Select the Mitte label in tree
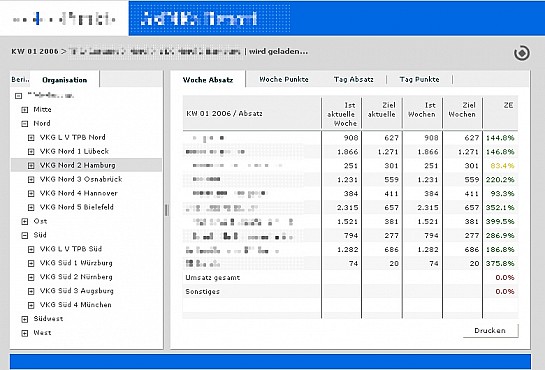The image size is (545, 370). (x=42, y=109)
